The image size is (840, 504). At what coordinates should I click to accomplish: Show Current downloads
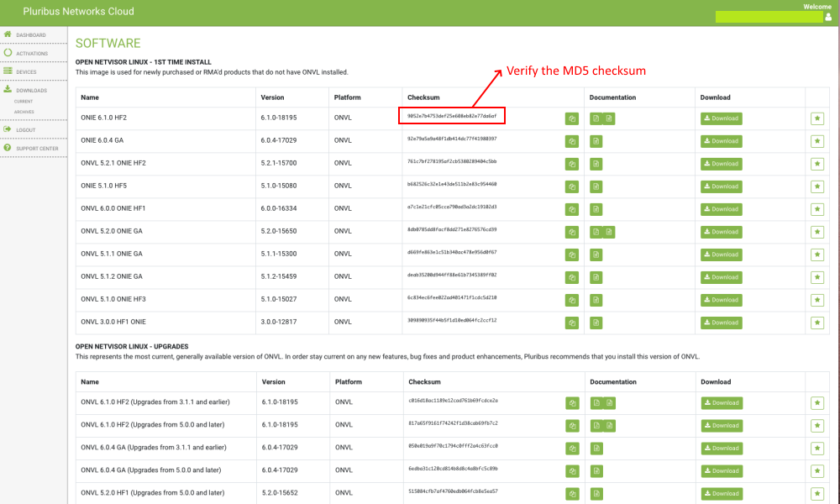coord(24,102)
